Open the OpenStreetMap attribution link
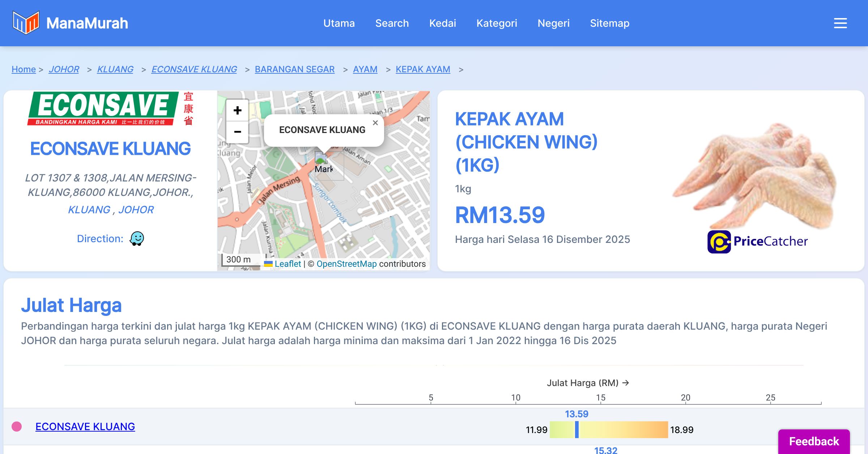Image resolution: width=868 pixels, height=454 pixels. pos(346,264)
